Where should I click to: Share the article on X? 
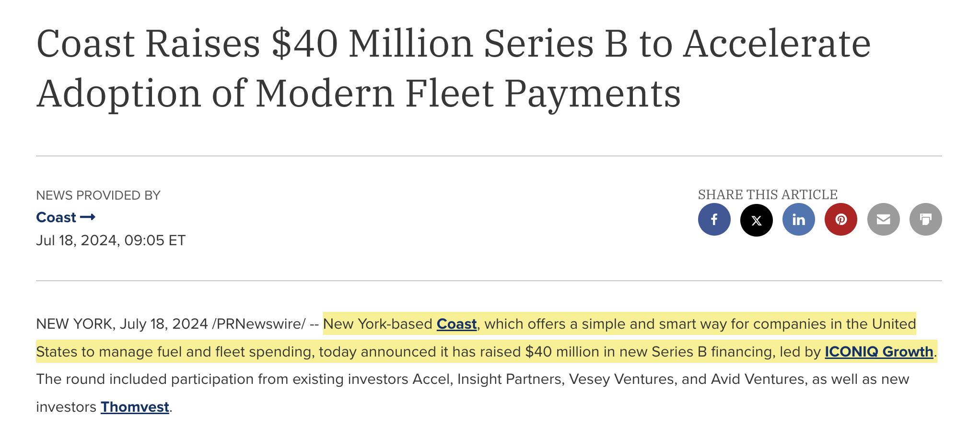click(756, 220)
